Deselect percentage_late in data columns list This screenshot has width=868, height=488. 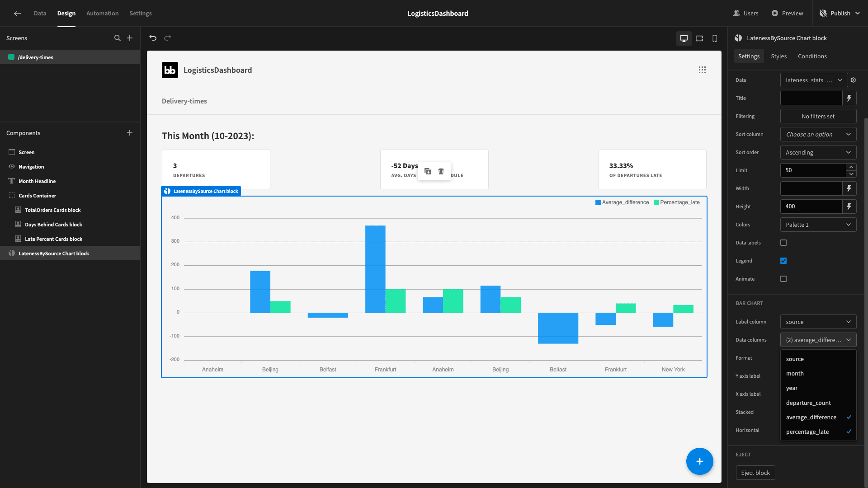click(x=818, y=432)
